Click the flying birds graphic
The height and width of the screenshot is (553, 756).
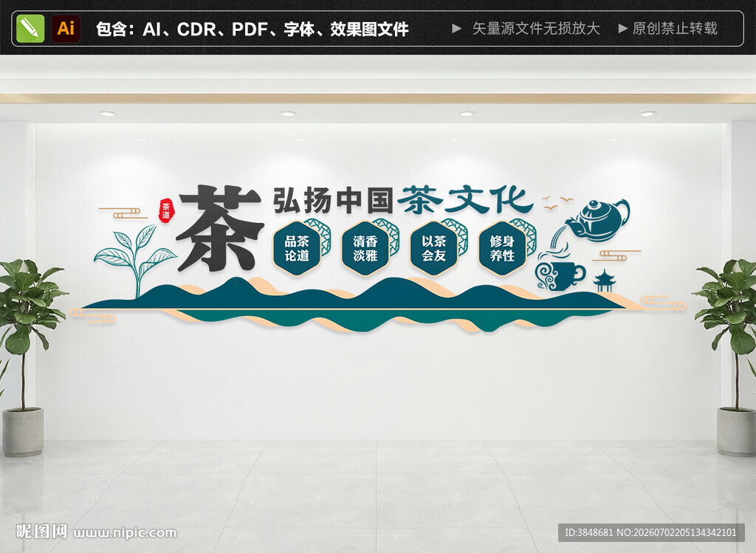pos(558,202)
